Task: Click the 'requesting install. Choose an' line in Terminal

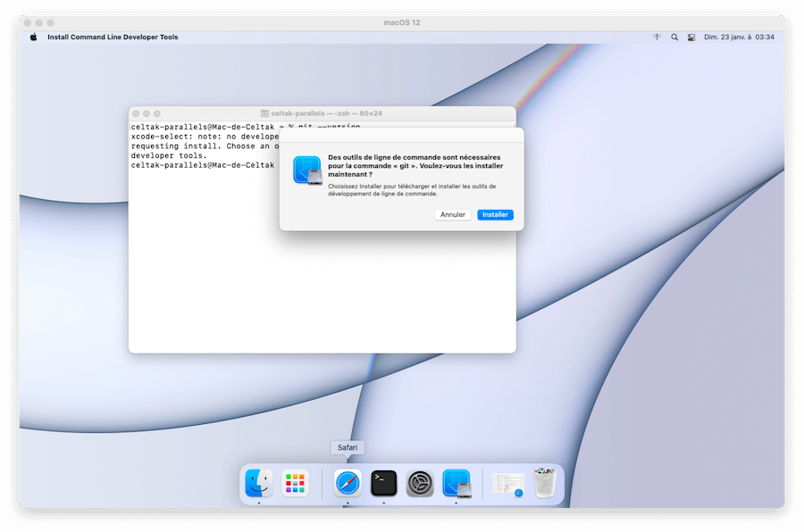Action: pyautogui.click(x=205, y=146)
